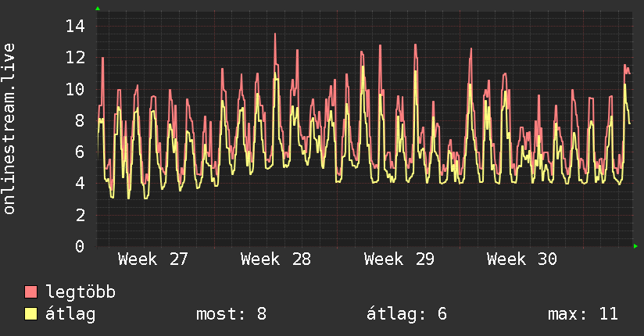644x336 pixels.
Task: Select the Week 28 axis label
Action: coord(276,259)
